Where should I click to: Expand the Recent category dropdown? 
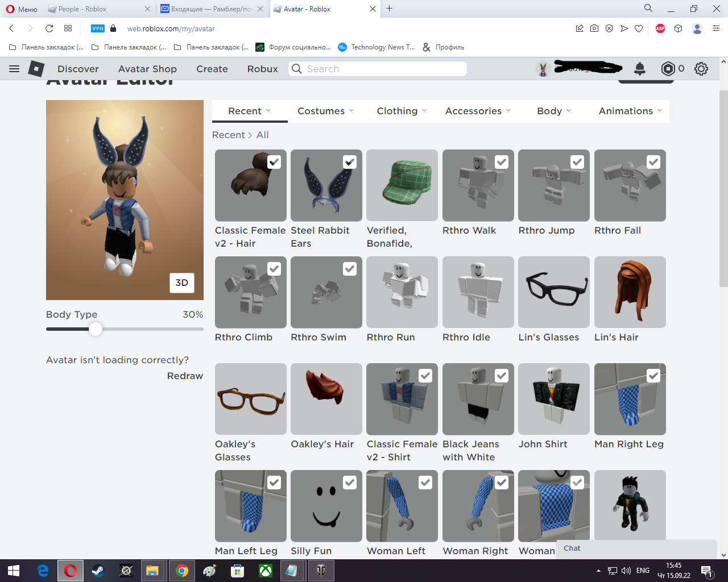point(250,111)
